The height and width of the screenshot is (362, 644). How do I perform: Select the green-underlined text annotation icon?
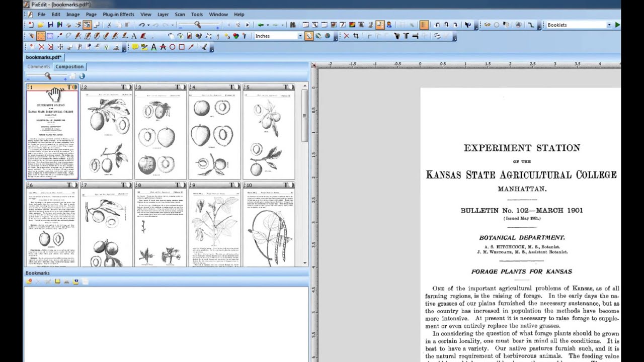(x=154, y=47)
